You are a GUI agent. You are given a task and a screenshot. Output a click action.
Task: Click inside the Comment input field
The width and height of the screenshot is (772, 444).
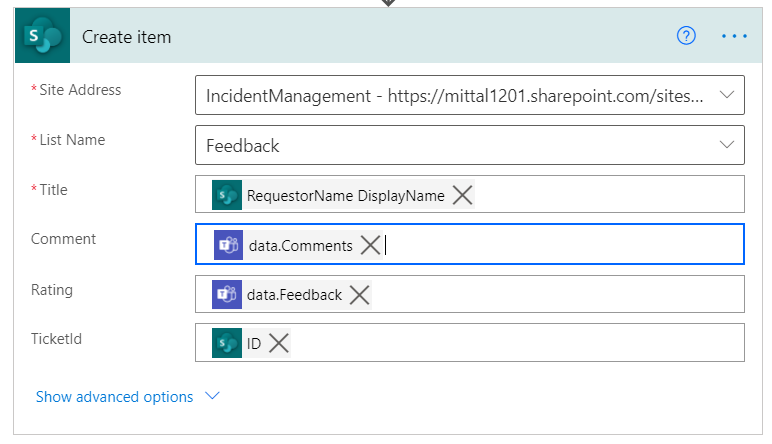click(560, 245)
